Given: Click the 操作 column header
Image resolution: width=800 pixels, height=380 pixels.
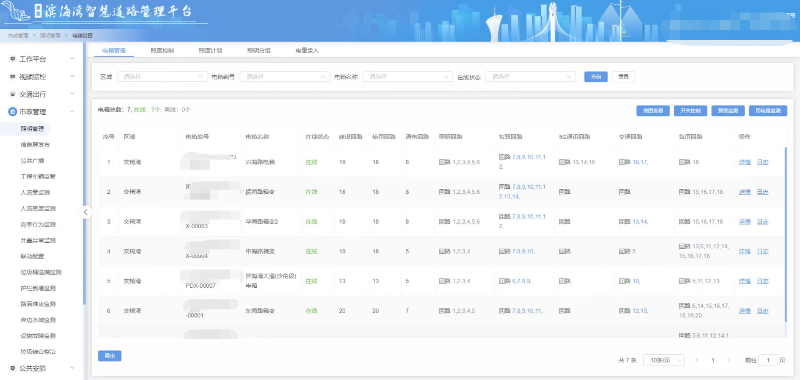Looking at the screenshot, I should 744,137.
